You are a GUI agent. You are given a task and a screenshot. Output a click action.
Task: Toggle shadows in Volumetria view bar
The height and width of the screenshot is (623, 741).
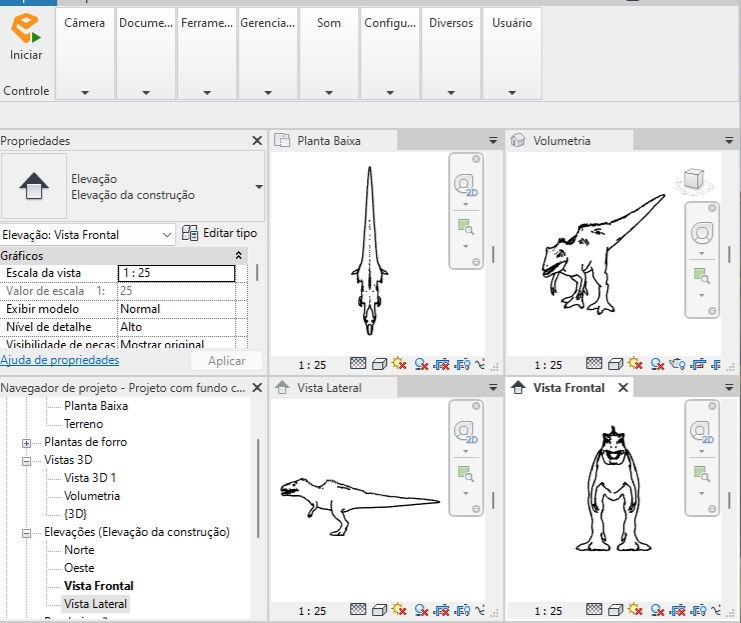point(657,364)
